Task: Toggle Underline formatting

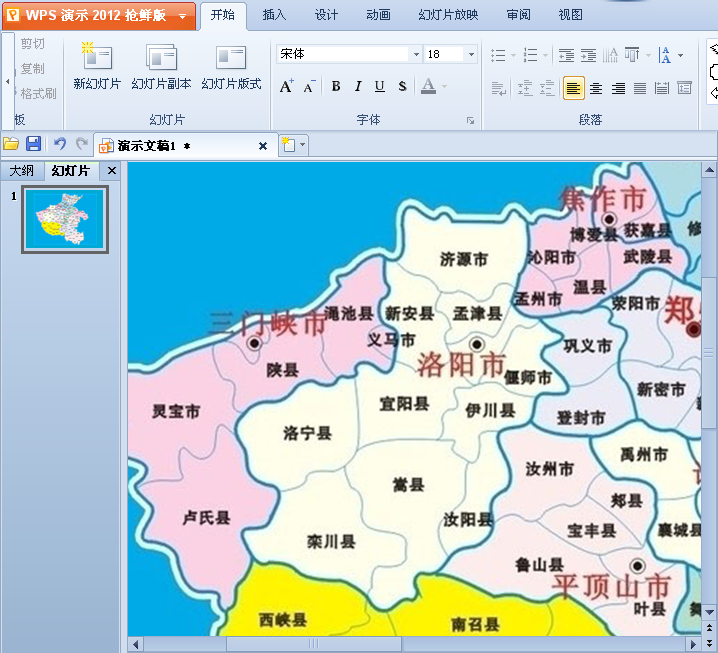Action: coord(380,87)
